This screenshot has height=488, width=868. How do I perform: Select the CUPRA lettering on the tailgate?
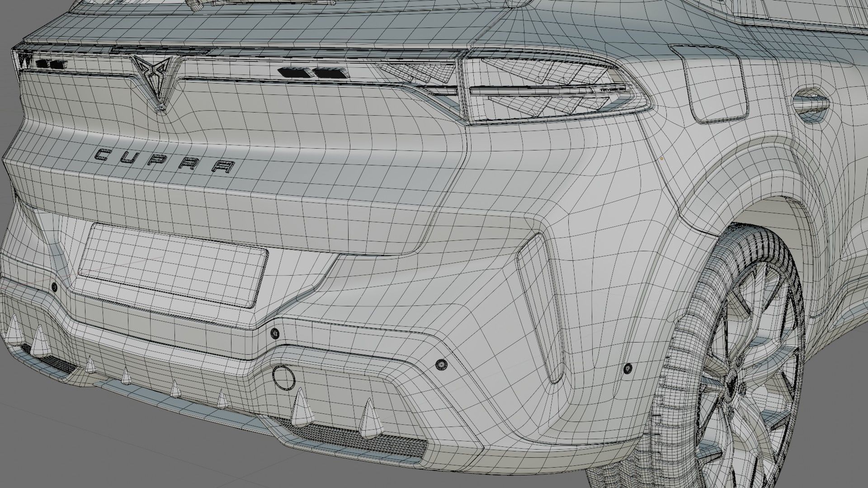(x=165, y=161)
